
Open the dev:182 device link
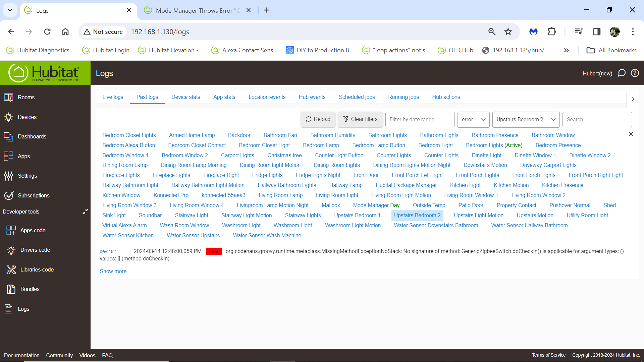point(108,251)
